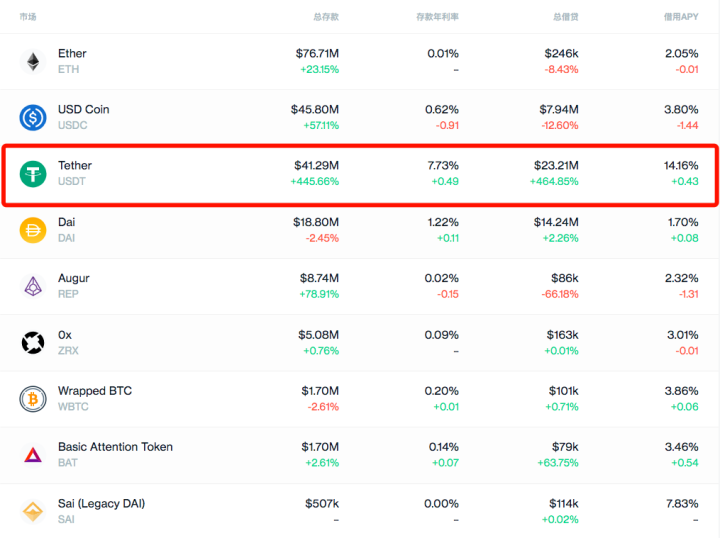Click the green Tether USDT icon
Viewport: 720px width, 538px height.
[x=33, y=174]
